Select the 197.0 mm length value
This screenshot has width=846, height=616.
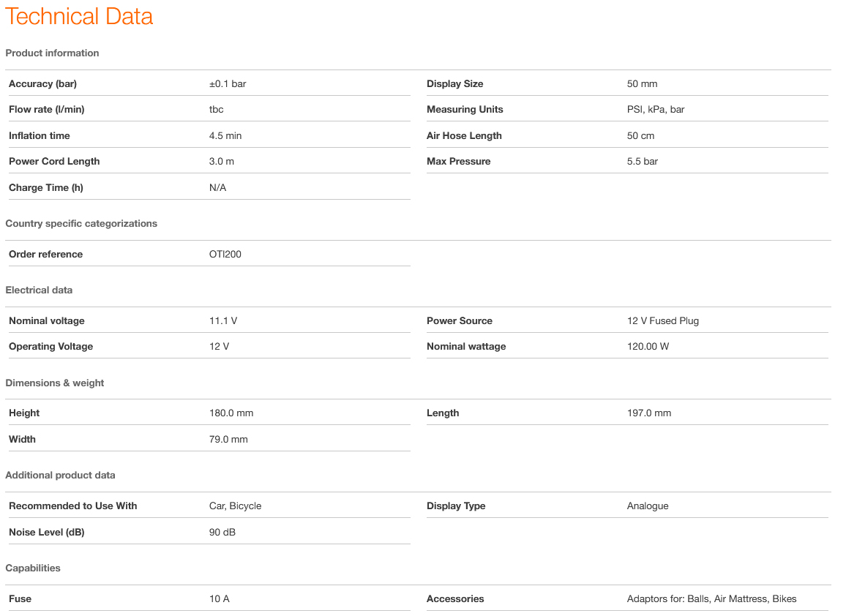[x=649, y=413]
